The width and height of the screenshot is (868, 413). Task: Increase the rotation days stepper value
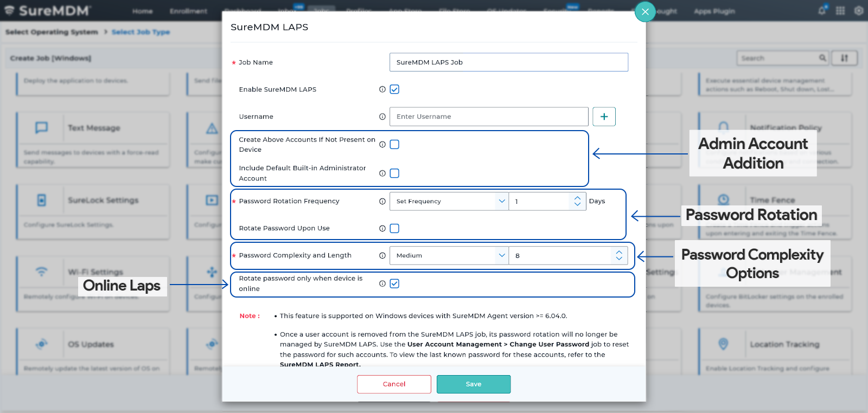[x=577, y=198]
